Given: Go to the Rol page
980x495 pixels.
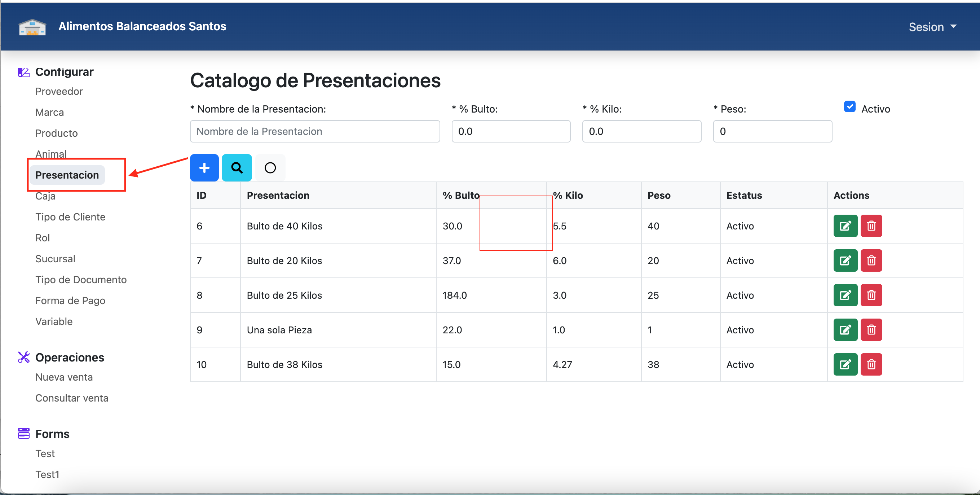Looking at the screenshot, I should (x=43, y=238).
